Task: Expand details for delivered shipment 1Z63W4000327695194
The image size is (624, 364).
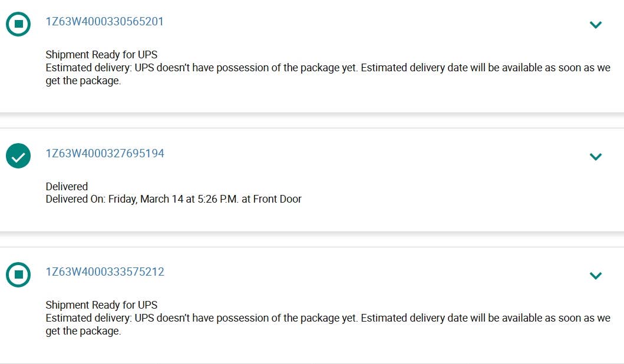Action: 596,157
